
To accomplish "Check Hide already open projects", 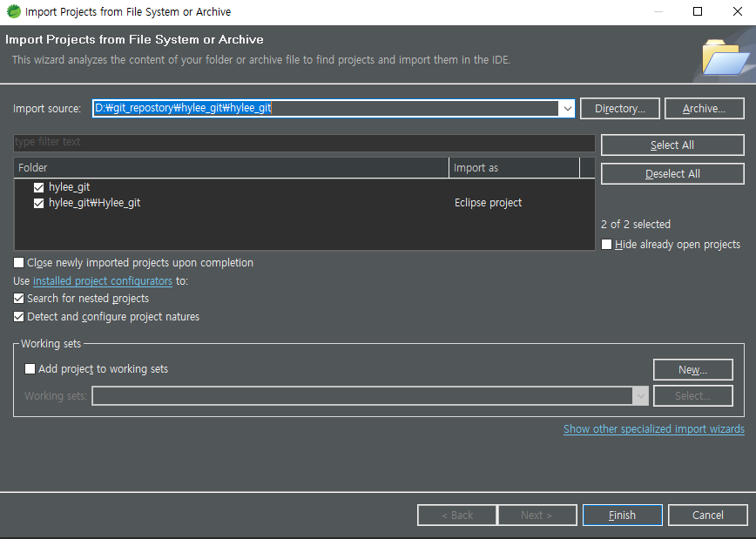I will point(607,245).
